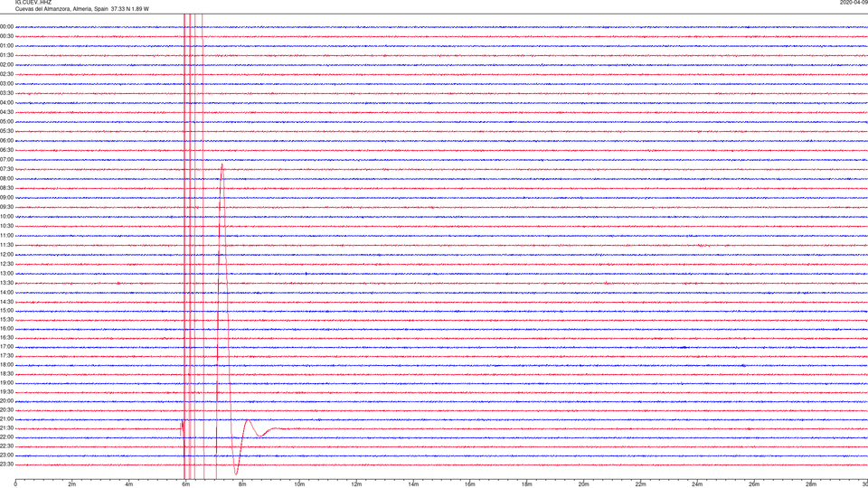Screen dimensions: 868x488
Task: Select the 18:00 trace time label
Action: point(6,365)
